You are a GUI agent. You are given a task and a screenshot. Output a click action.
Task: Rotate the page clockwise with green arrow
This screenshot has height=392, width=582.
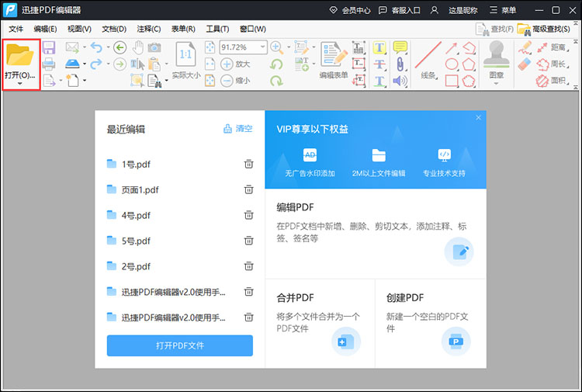[276, 81]
